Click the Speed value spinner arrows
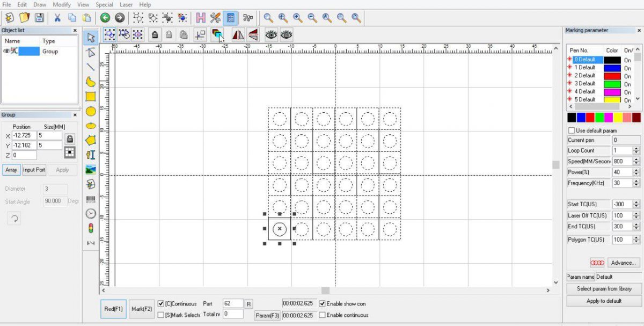The width and height of the screenshot is (644, 326). click(636, 162)
